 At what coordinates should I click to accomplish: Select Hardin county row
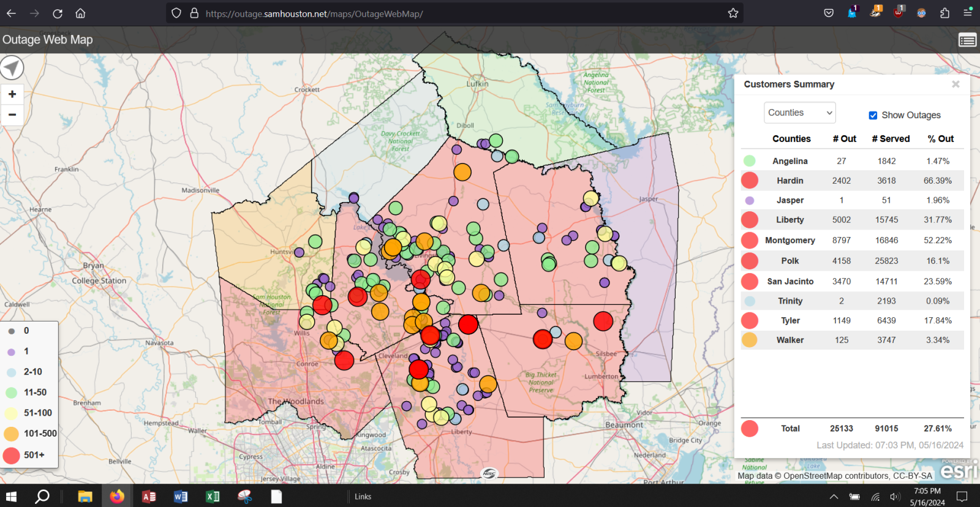click(x=852, y=181)
